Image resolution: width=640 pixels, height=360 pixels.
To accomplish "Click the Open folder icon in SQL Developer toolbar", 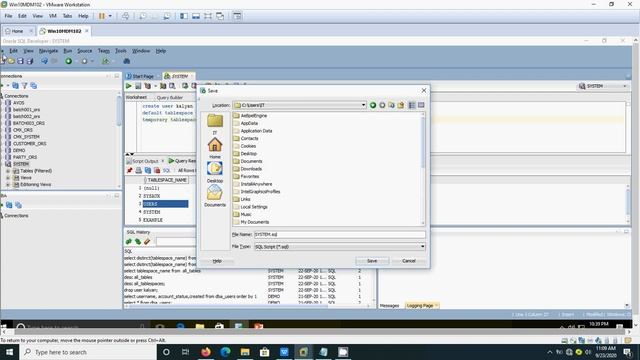I will pyautogui.click(x=11, y=61).
